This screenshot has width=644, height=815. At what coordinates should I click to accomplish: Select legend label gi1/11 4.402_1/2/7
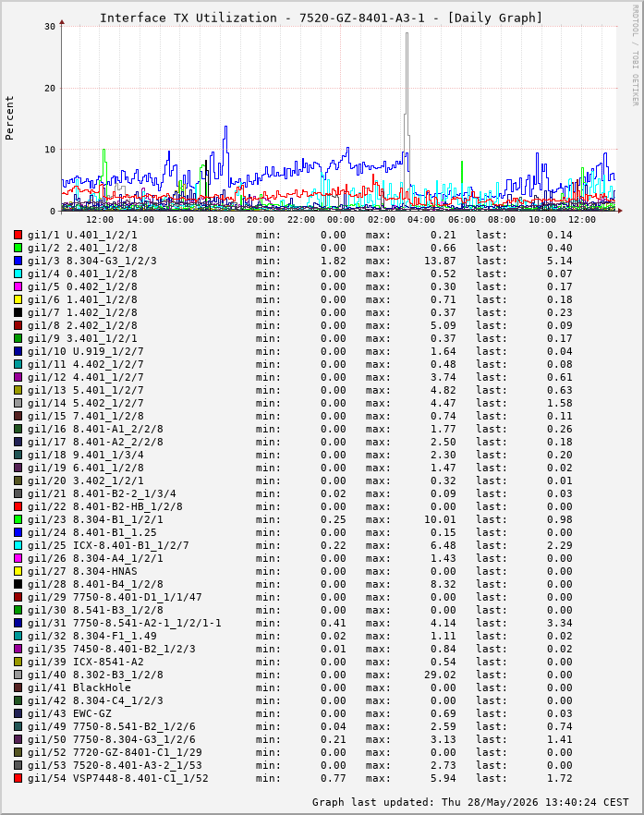tap(86, 364)
